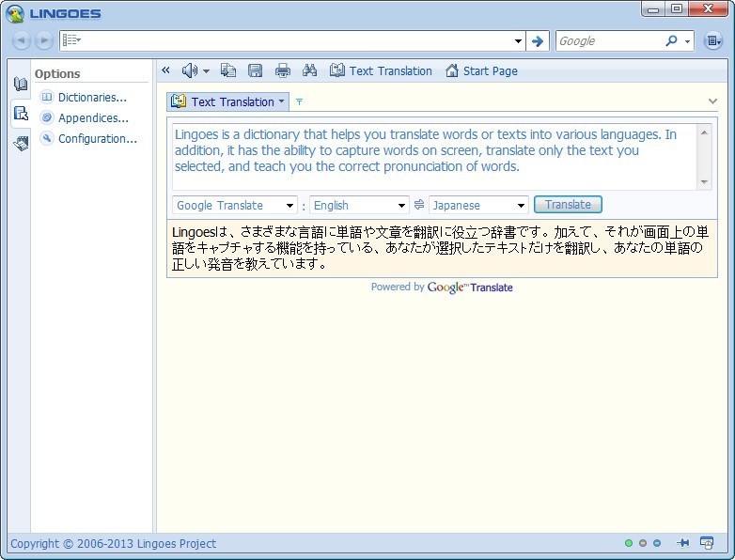Open the main menu round button

coord(712,41)
